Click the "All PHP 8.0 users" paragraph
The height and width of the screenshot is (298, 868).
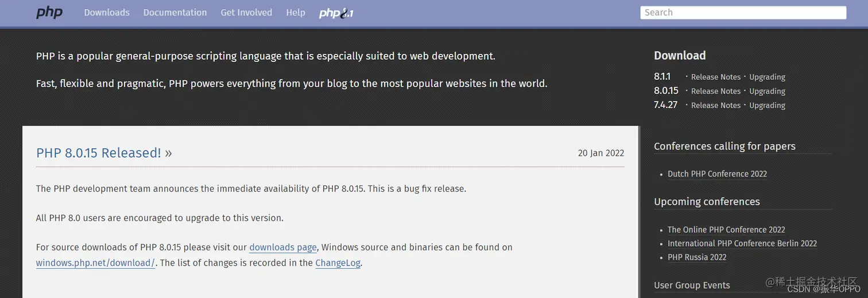(x=160, y=218)
